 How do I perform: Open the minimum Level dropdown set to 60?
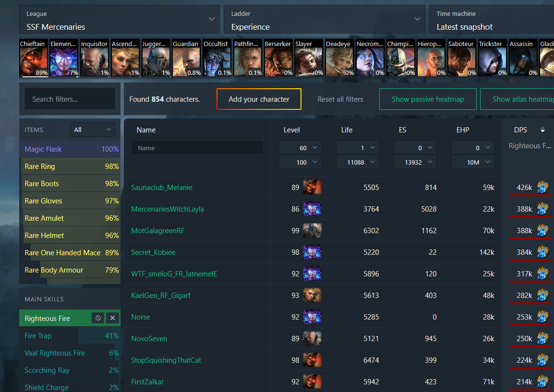pos(300,148)
